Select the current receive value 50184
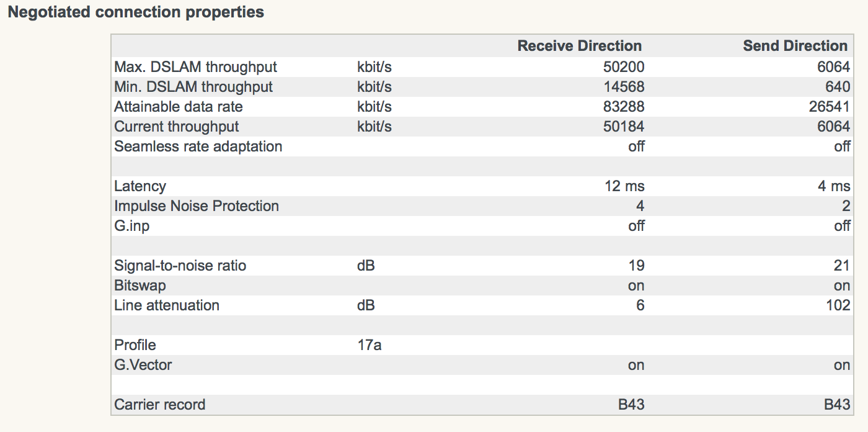 624,127
